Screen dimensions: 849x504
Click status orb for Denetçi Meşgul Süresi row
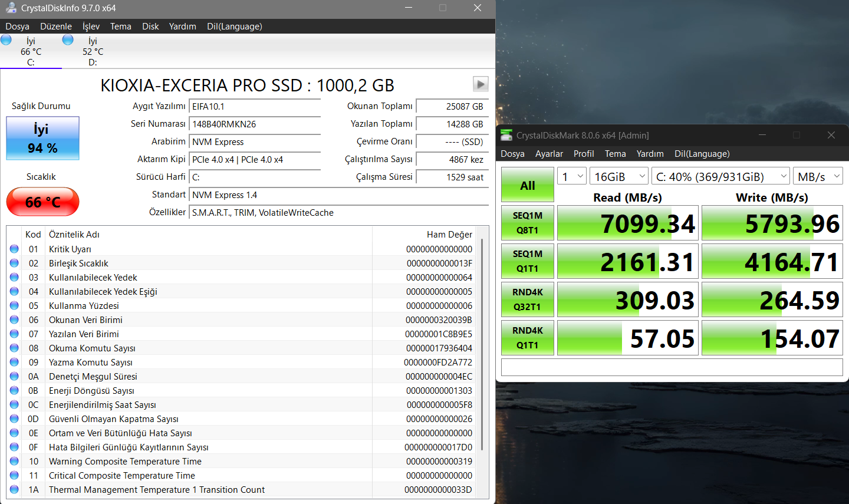14,376
